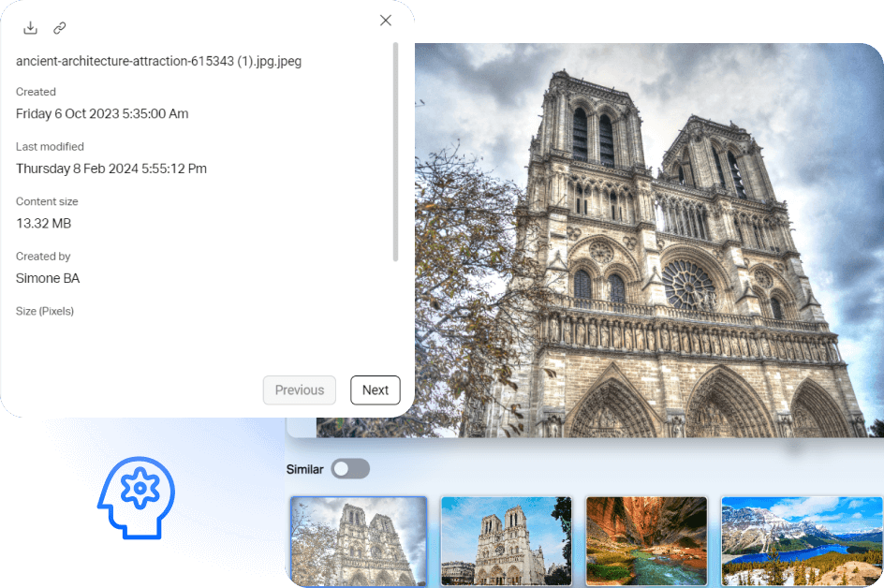Image resolution: width=884 pixels, height=588 pixels.
Task: Open the Created metadata entry
Action: click(36, 92)
